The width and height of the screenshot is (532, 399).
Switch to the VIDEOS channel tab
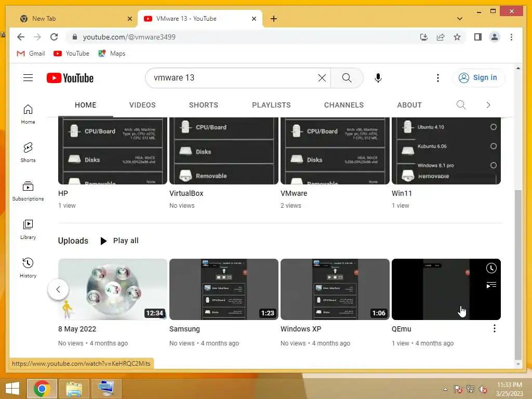pos(142,105)
